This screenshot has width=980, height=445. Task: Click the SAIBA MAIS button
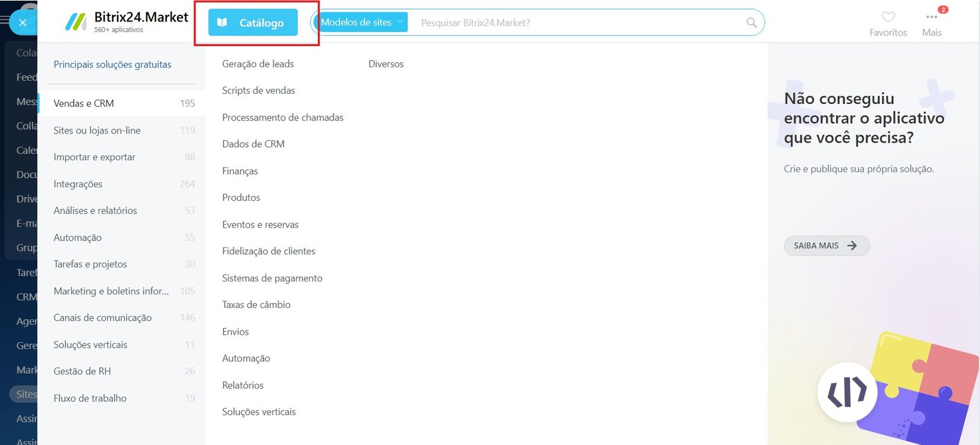(826, 245)
